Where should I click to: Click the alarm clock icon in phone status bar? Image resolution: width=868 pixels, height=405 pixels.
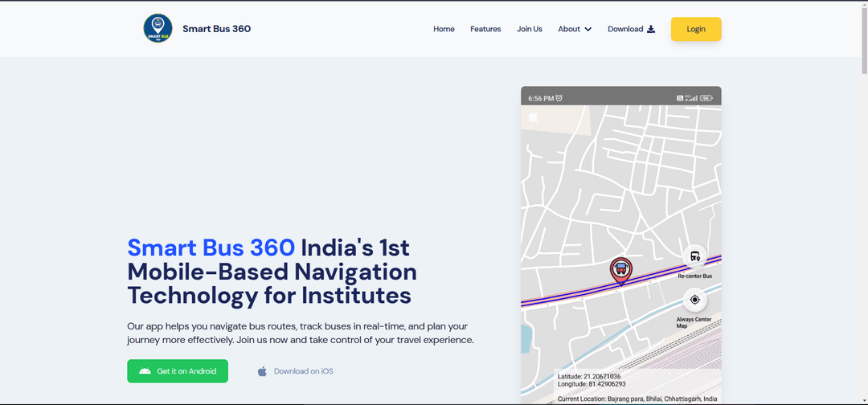559,98
